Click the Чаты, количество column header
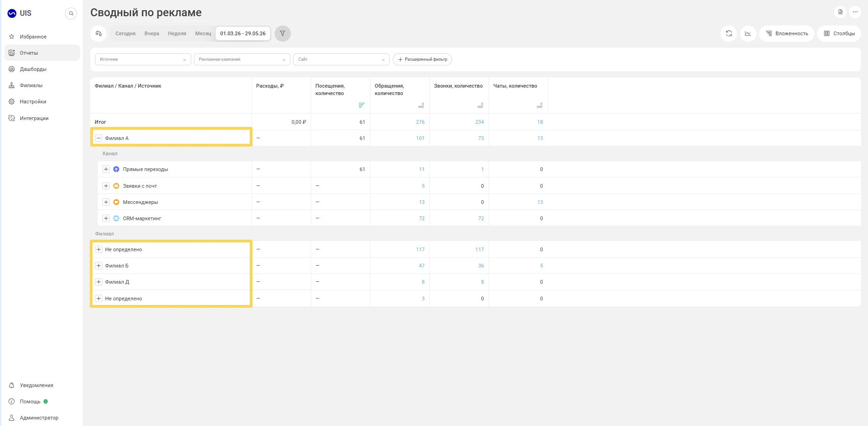 (x=515, y=86)
